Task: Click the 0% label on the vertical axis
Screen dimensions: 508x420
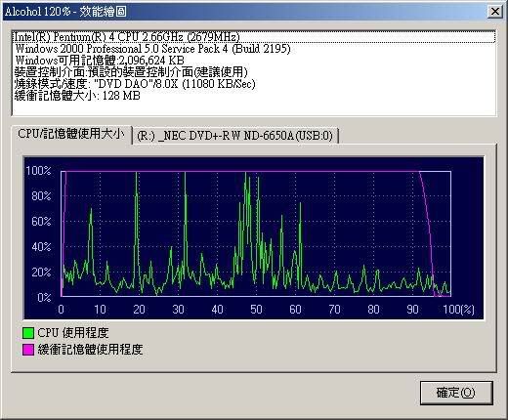Action: point(44,297)
